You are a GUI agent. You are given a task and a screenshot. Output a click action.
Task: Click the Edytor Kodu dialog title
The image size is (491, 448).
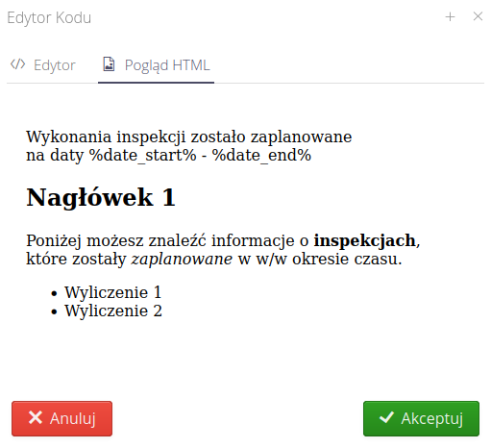click(49, 17)
